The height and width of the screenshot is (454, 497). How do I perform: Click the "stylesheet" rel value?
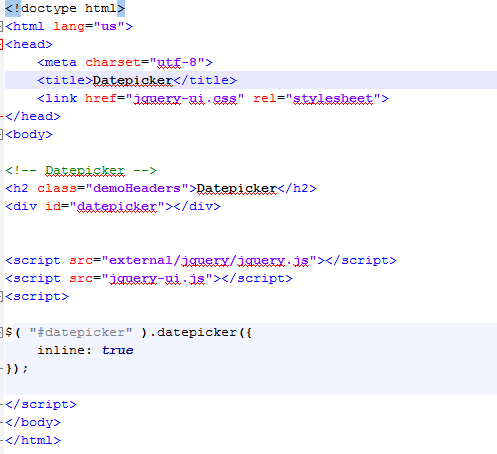pyautogui.click(x=333, y=99)
